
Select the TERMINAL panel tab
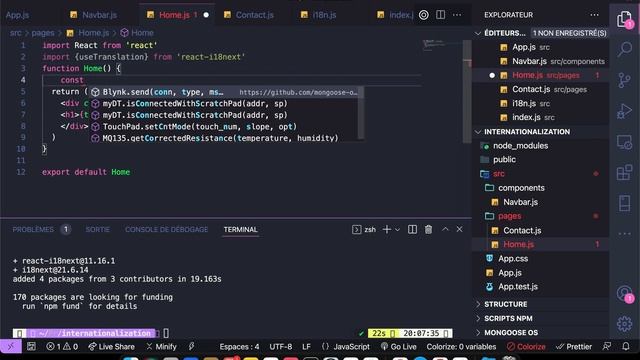tap(240, 229)
